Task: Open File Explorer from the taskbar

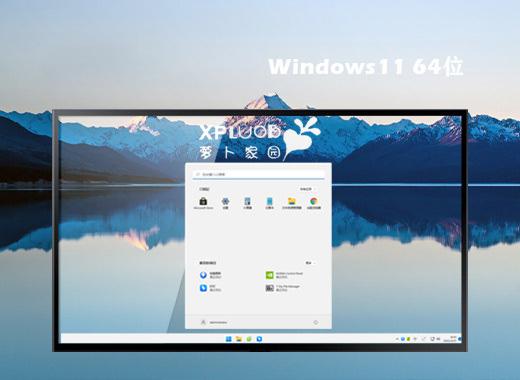Action: click(239, 339)
